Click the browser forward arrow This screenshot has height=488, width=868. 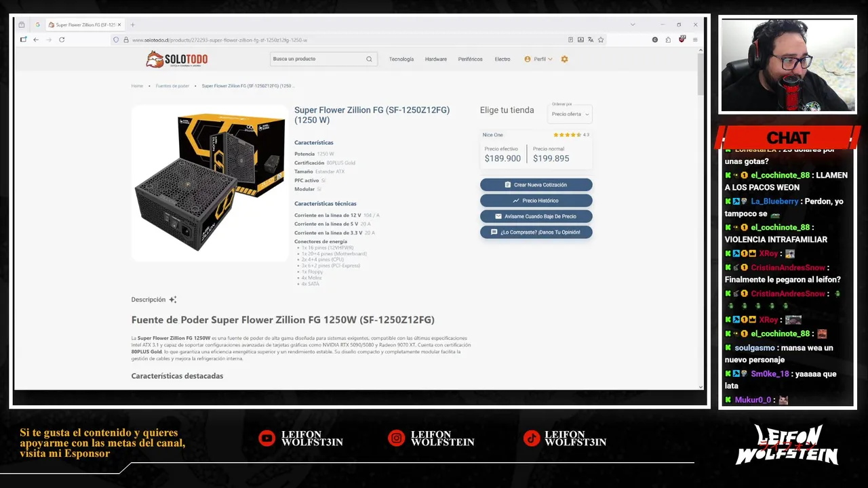point(48,40)
